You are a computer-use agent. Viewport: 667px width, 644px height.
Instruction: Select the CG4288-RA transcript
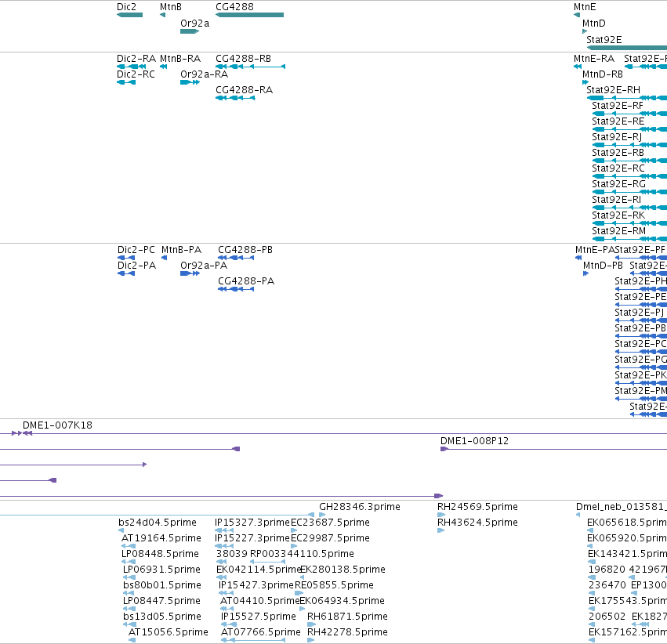point(235,98)
